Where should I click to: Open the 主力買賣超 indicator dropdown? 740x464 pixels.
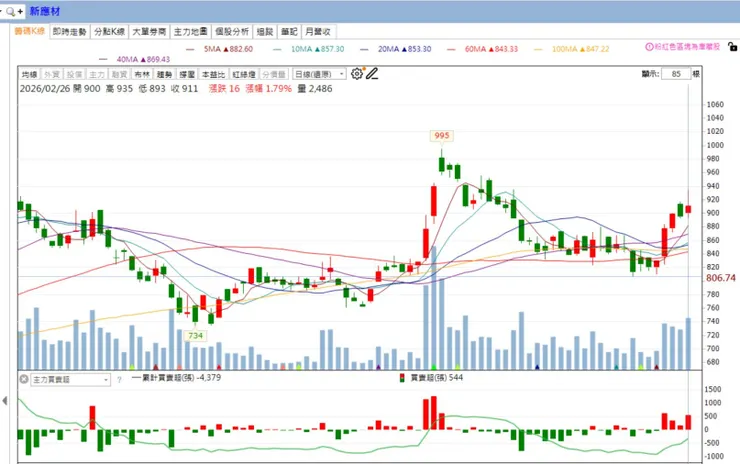pos(70,380)
